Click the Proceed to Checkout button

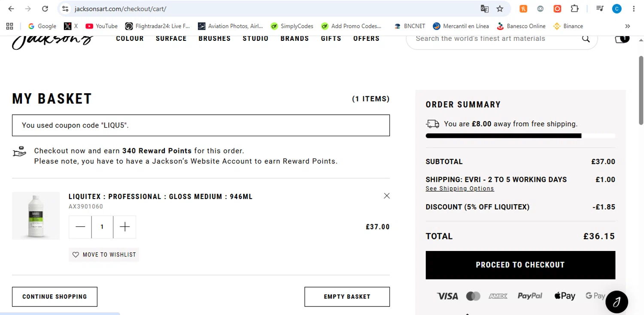tap(520, 265)
